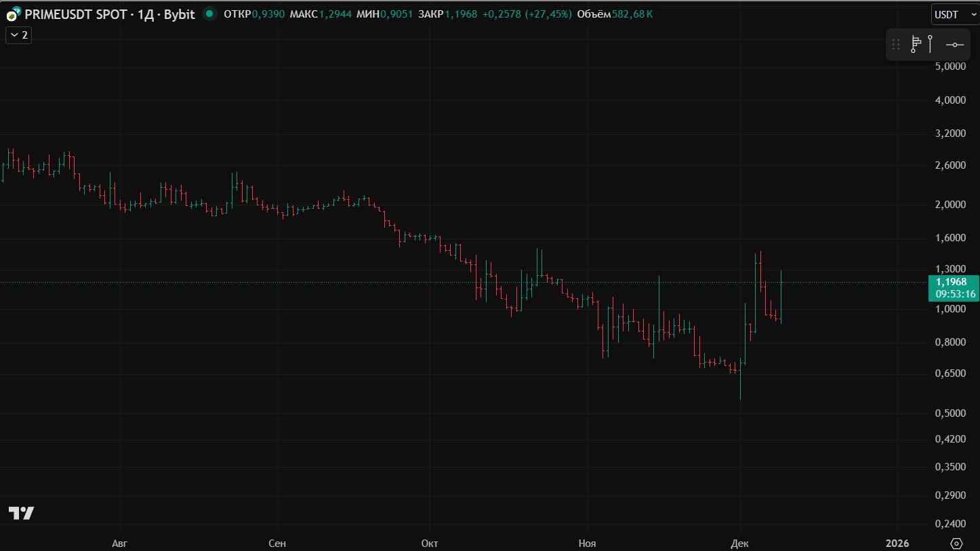
Task: Click the 2026 label on time axis
Action: (x=897, y=543)
